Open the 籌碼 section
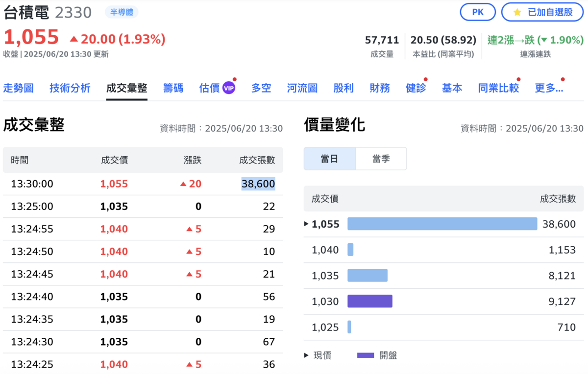The height and width of the screenshot is (374, 588). point(173,88)
